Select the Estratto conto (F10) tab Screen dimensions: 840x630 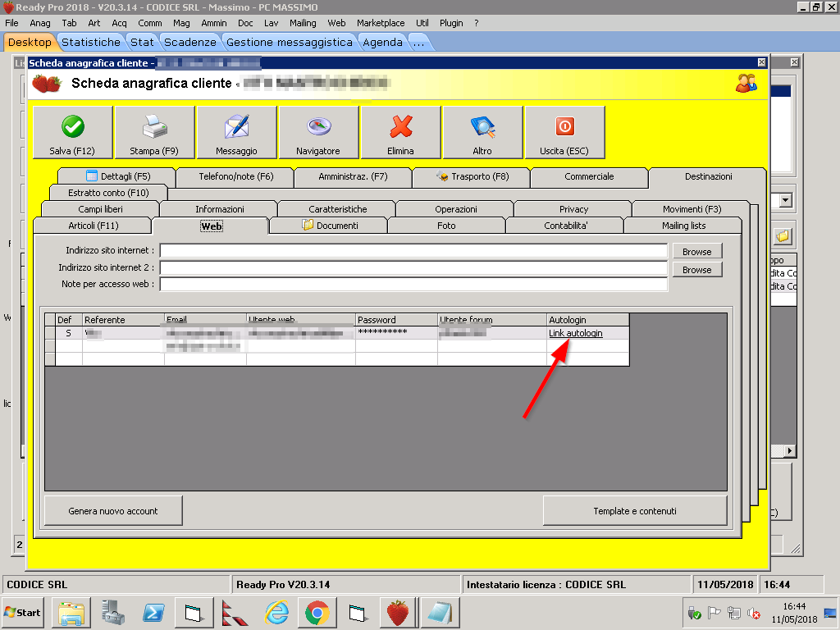(x=108, y=193)
